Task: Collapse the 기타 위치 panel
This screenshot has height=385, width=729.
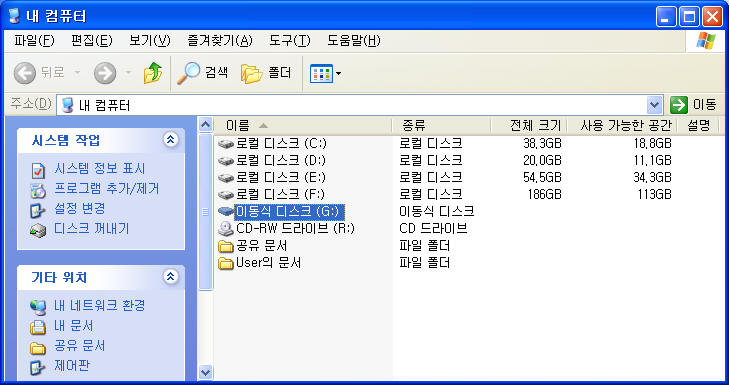Action: [171, 277]
